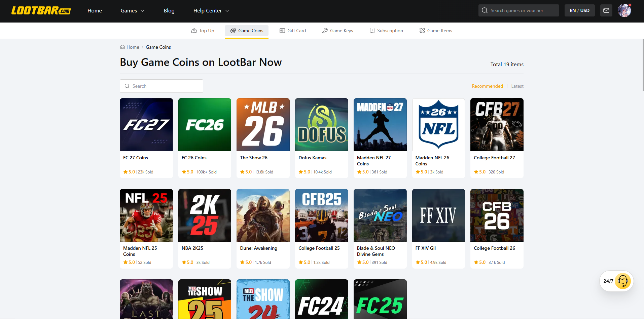This screenshot has height=319, width=644.
Task: Sort by Recommended
Action: (487, 86)
